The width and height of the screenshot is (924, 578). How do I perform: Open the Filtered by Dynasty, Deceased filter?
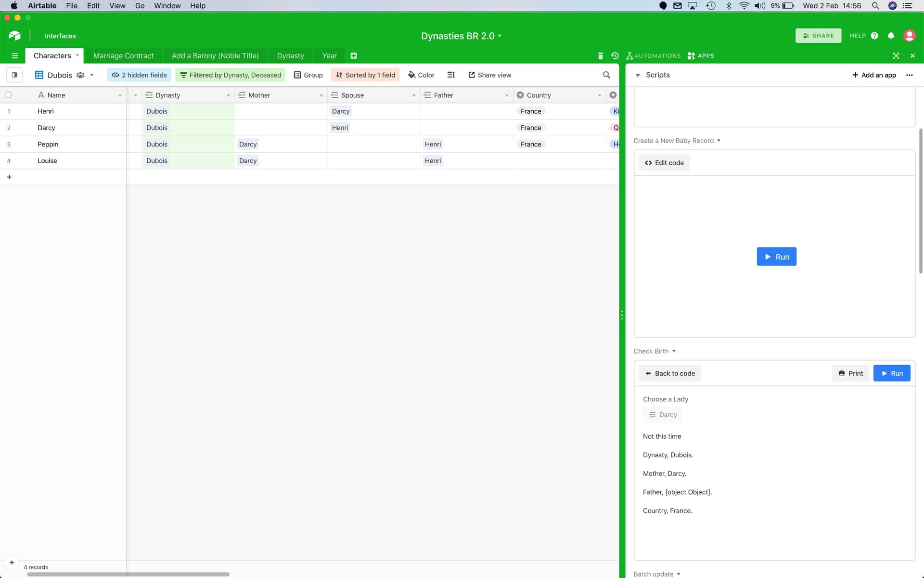(230, 75)
